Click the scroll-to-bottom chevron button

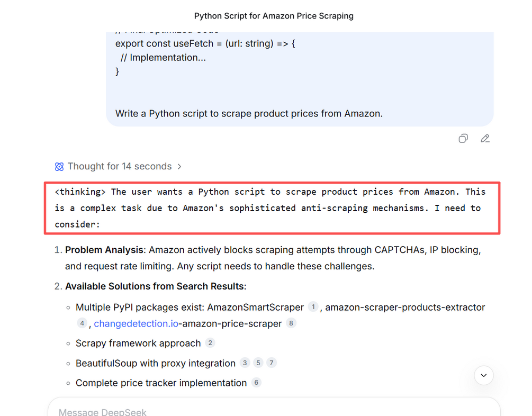(483, 375)
